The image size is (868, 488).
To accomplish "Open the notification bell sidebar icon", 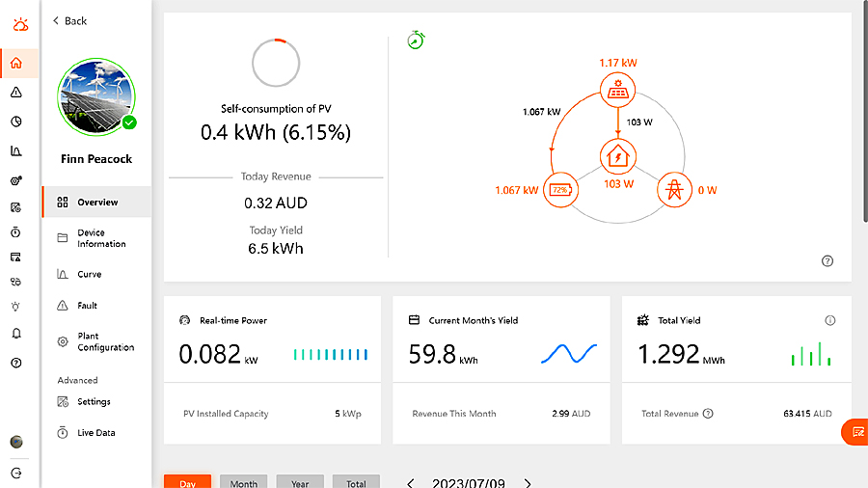I will (x=16, y=333).
